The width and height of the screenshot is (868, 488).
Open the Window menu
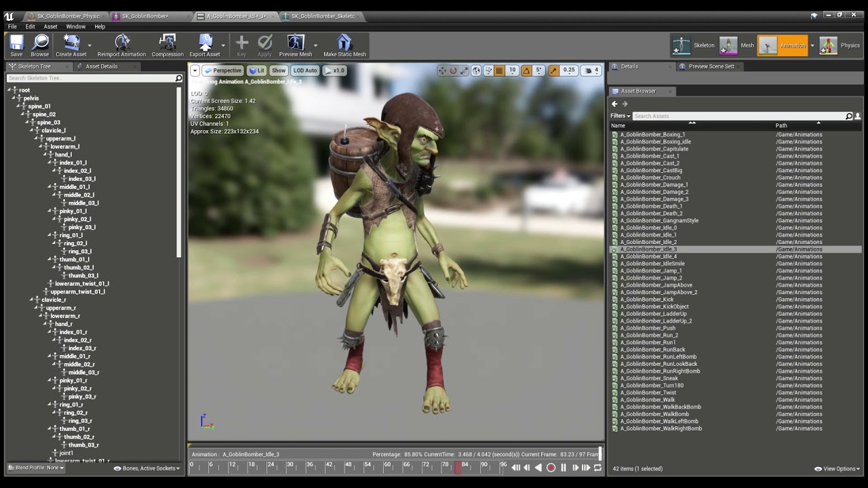[75, 26]
